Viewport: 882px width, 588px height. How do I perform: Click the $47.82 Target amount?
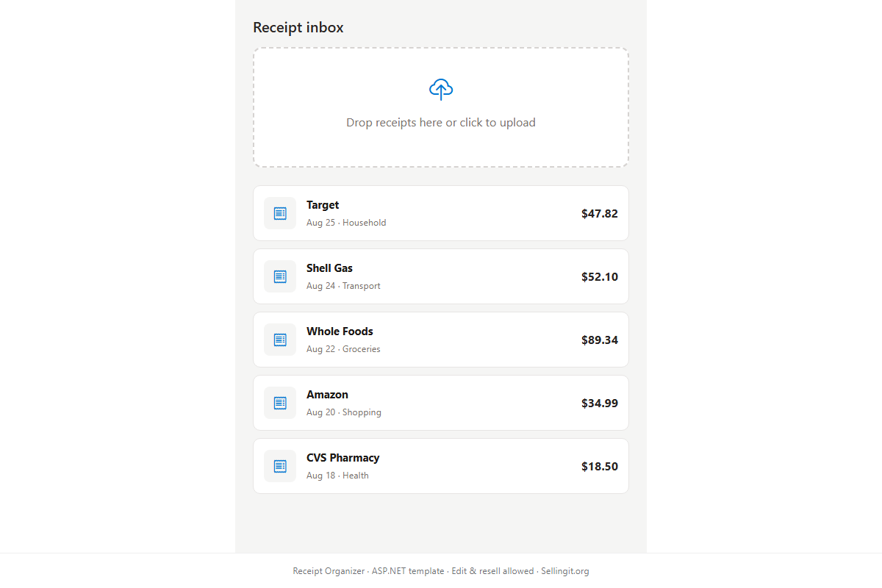coord(600,214)
